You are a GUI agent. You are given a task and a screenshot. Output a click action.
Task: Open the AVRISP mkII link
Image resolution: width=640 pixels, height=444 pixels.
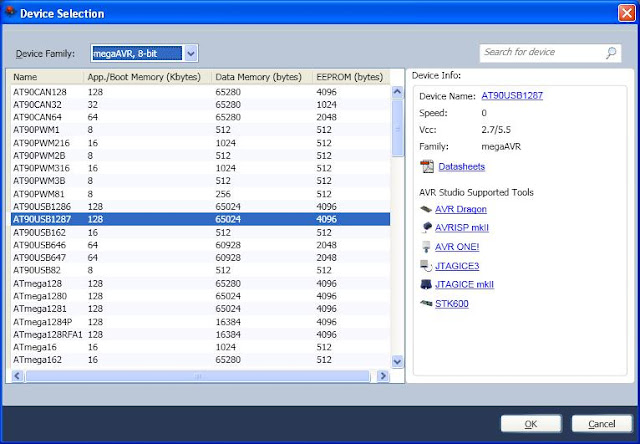[462, 227]
